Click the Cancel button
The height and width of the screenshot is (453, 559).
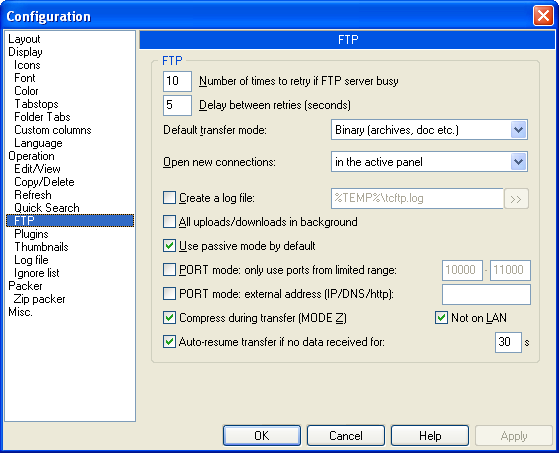click(346, 436)
